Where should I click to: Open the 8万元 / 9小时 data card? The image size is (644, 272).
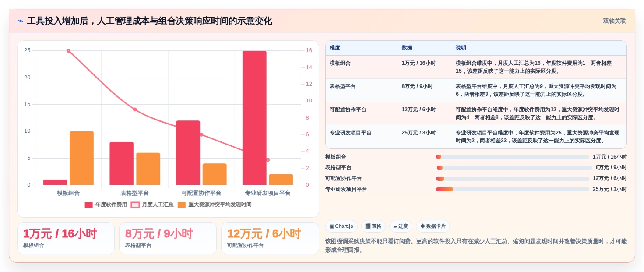[x=168, y=238]
